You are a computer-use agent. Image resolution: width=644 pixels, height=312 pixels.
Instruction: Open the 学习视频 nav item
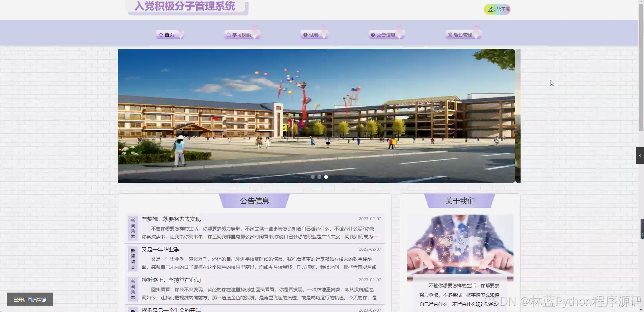point(241,35)
